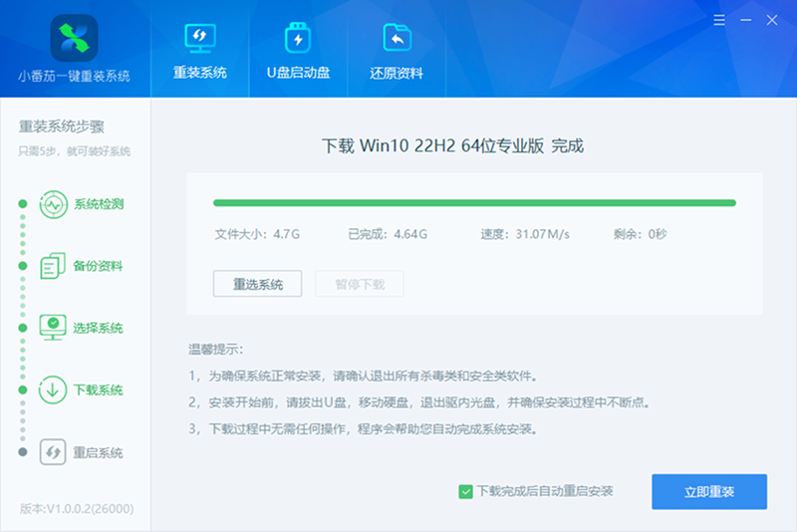Click tip 2 about removing U盘
Screen dimensions: 797x532
coord(419,402)
